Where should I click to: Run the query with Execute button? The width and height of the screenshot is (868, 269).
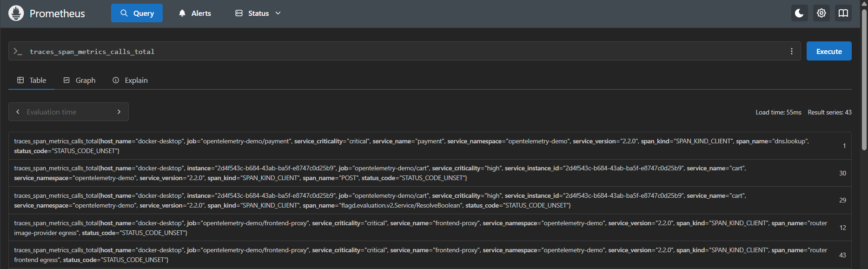coord(829,51)
